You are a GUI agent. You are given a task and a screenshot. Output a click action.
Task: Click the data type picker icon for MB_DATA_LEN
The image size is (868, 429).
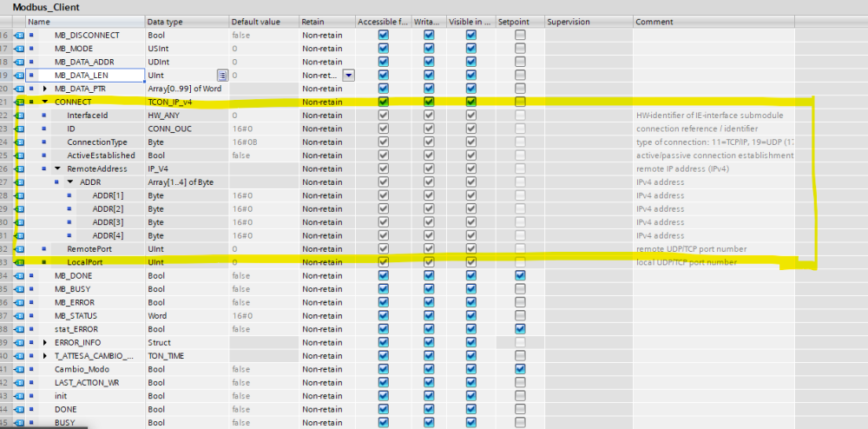(221, 76)
